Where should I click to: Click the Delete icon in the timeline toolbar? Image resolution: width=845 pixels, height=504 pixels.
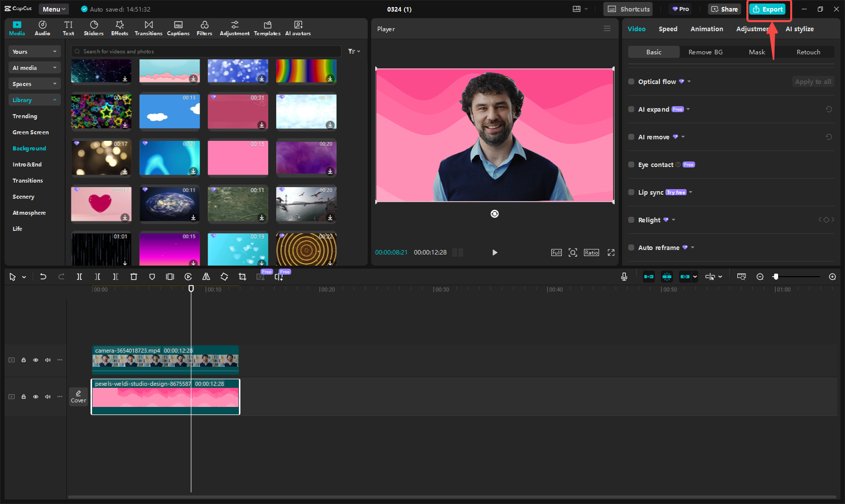[x=133, y=276]
